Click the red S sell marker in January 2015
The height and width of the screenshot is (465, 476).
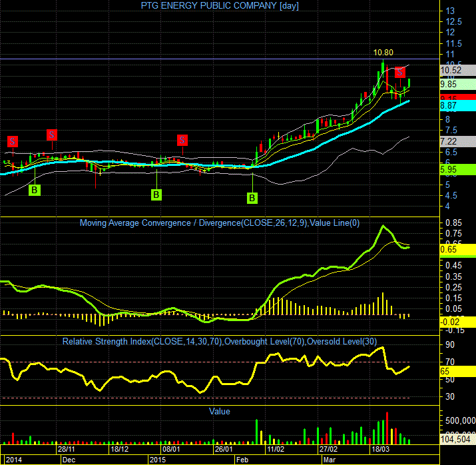tap(182, 140)
